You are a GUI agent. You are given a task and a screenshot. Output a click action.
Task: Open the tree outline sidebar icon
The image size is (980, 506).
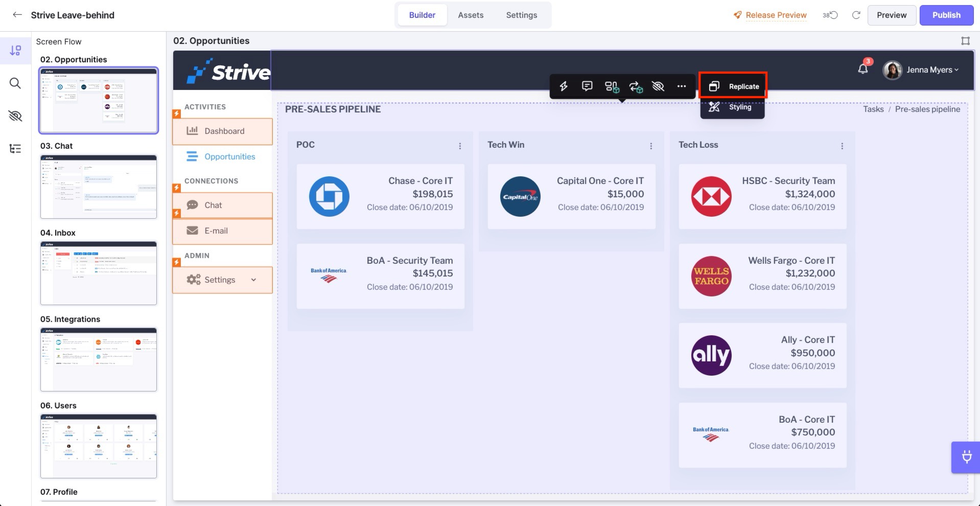(x=15, y=149)
